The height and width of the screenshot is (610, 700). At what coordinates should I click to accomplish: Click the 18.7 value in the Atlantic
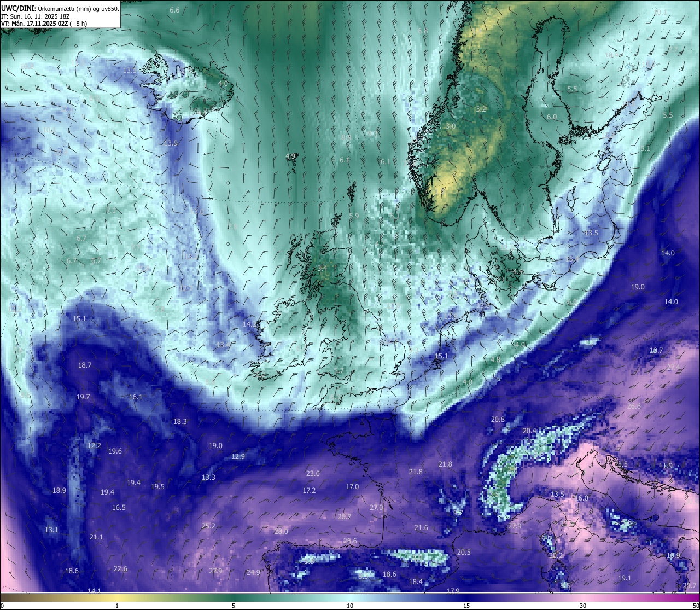[x=85, y=365]
